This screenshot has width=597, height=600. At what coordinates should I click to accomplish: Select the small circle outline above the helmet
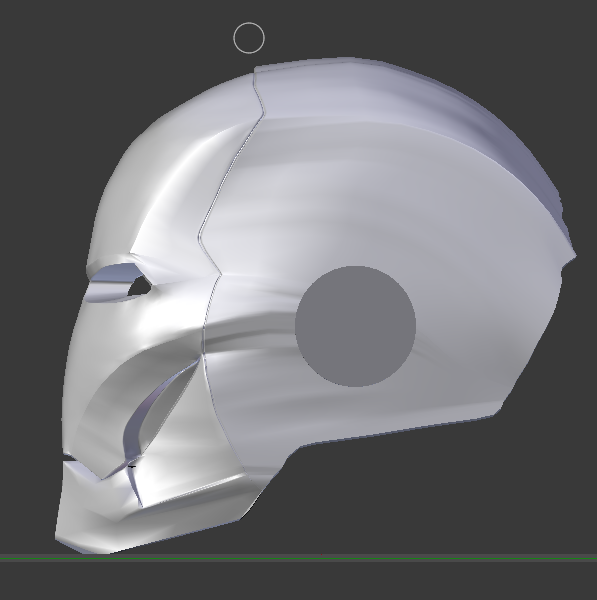(249, 38)
